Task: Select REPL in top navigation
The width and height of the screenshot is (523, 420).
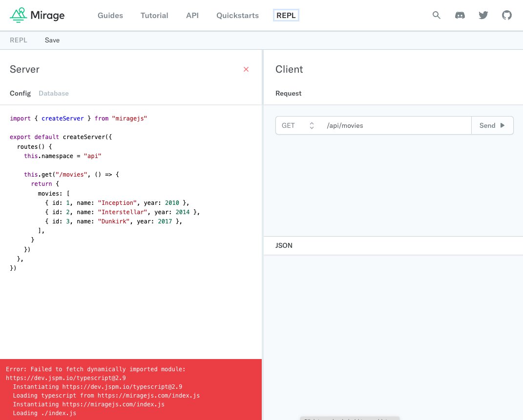Action: coord(286,15)
